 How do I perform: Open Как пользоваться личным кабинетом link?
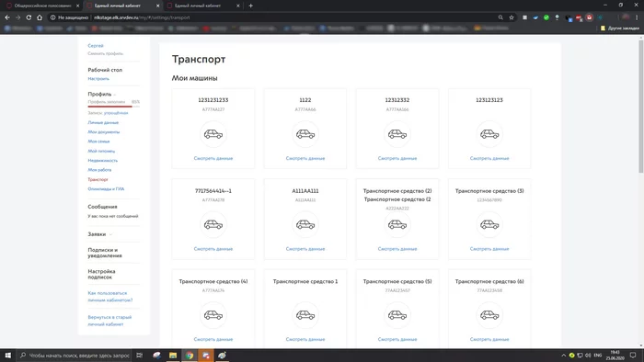(x=110, y=297)
